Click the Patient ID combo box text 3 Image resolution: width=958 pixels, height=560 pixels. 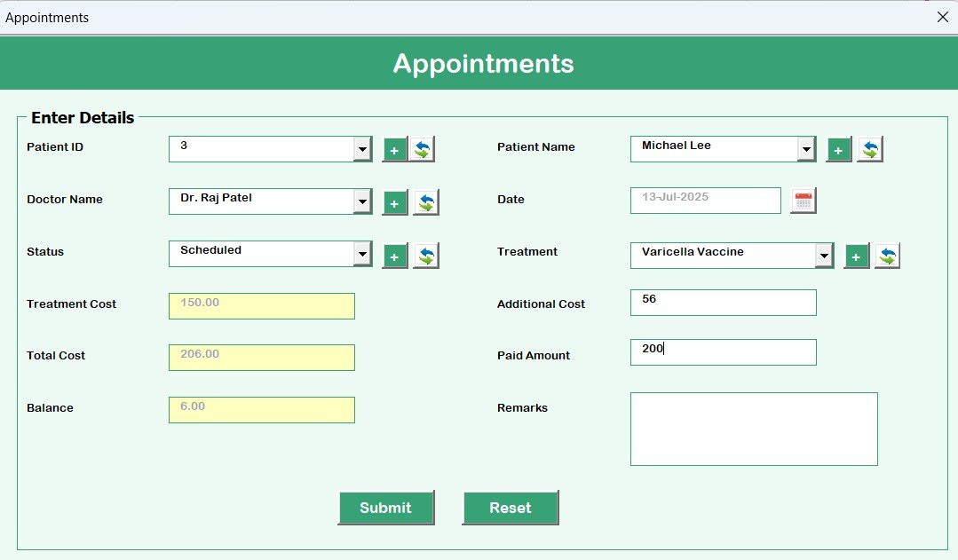[x=184, y=146]
